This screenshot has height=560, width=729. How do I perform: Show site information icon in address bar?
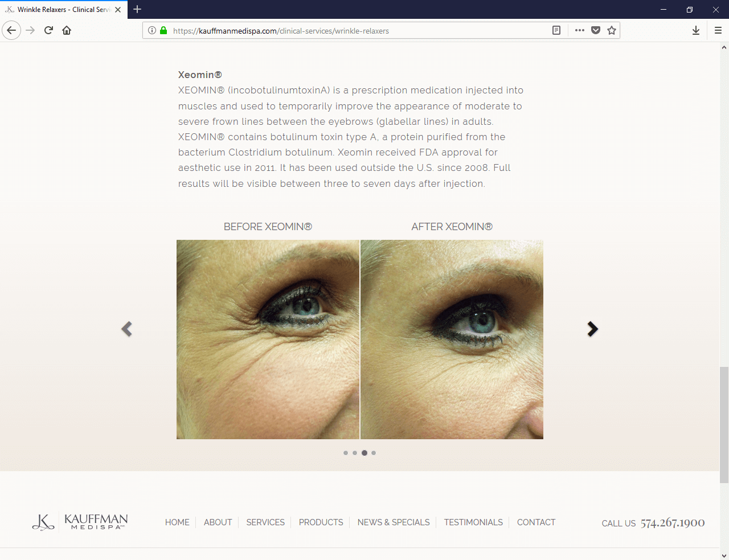[x=152, y=30]
